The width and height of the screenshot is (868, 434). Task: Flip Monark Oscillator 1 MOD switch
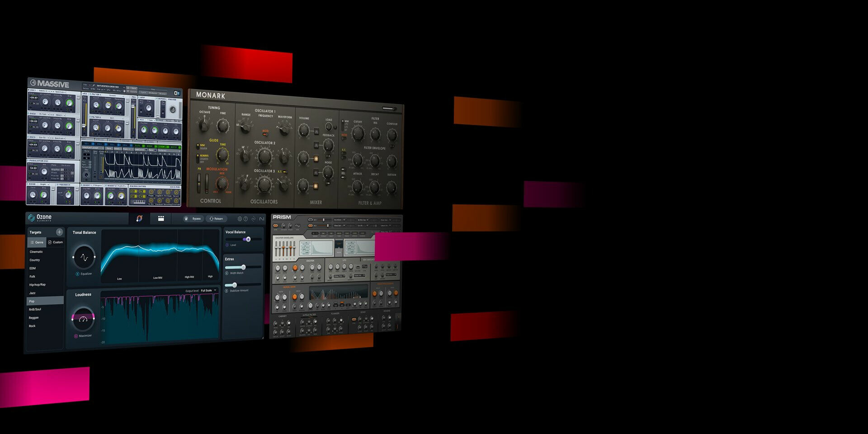coord(265,135)
